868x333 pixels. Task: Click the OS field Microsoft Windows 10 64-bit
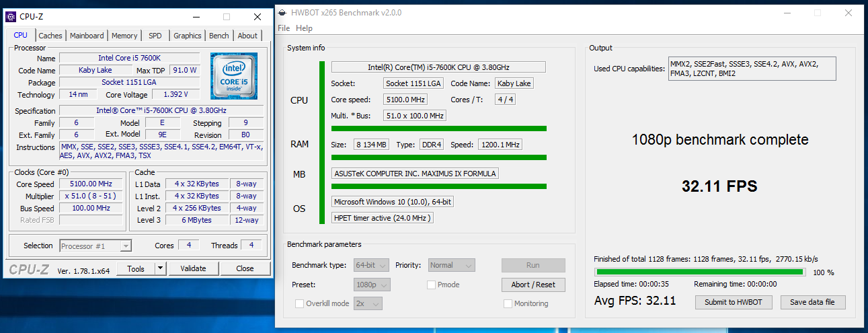pyautogui.click(x=393, y=202)
